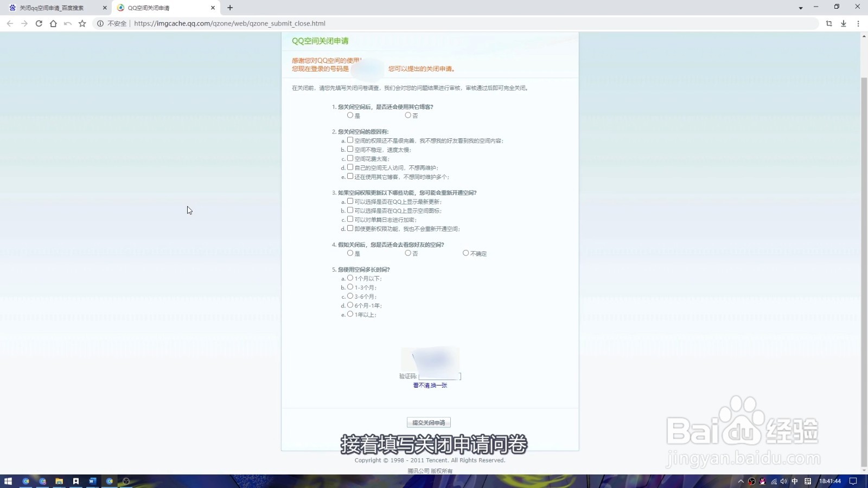Screen dimensions: 868x488
Task: Open the browser downloads icon
Action: coord(844,23)
